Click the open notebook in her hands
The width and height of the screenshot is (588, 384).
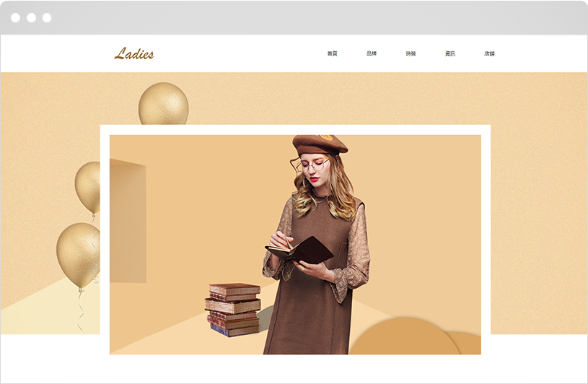point(299,250)
